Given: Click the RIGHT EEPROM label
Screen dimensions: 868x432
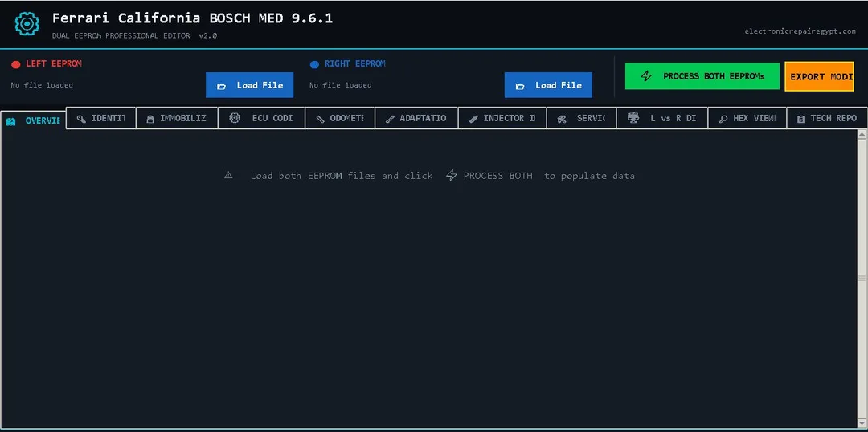Looking at the screenshot, I should coord(355,63).
